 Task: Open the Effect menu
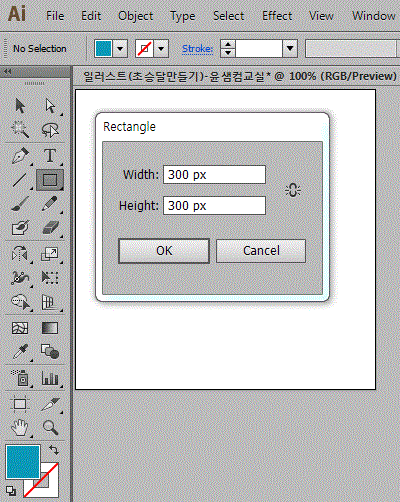point(277,16)
